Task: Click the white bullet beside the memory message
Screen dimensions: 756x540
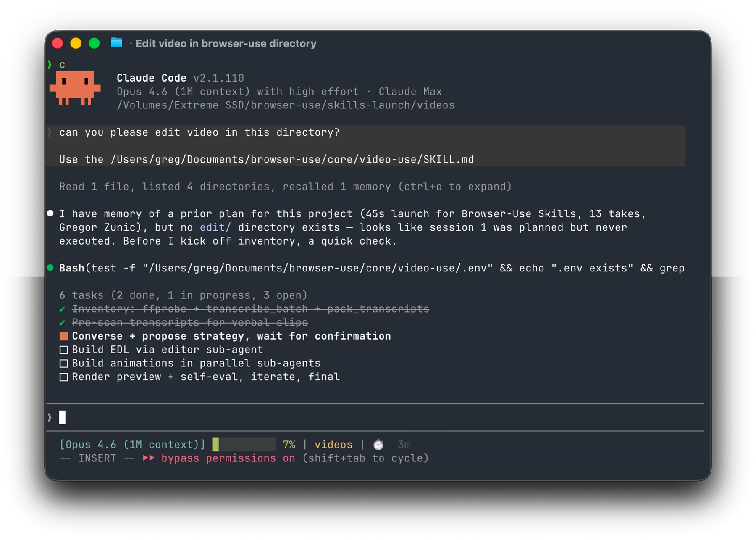Action: tap(50, 213)
